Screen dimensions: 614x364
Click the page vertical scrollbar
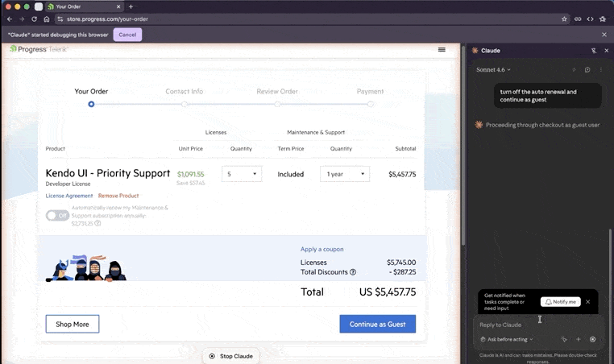click(x=463, y=147)
